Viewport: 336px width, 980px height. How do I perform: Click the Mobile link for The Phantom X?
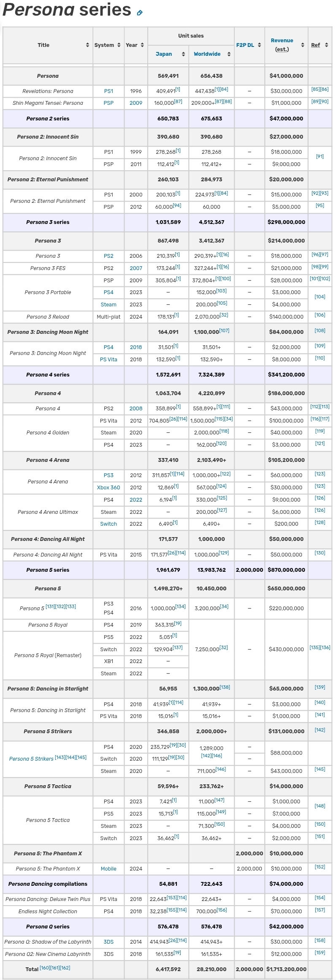[x=108, y=869]
